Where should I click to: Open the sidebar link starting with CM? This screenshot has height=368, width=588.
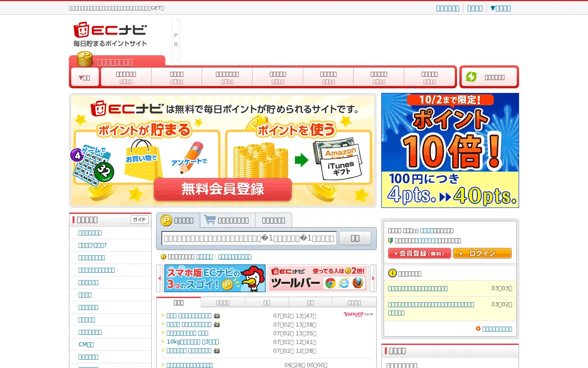click(x=86, y=345)
